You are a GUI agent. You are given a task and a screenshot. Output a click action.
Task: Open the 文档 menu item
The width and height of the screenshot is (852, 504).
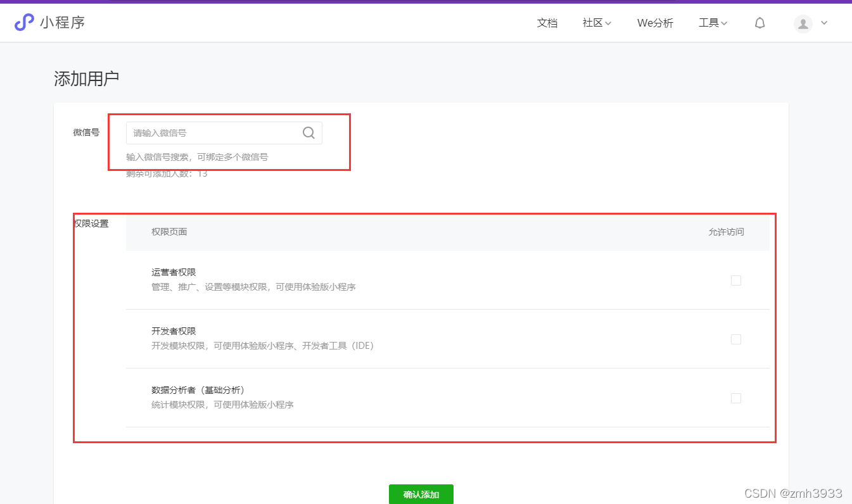547,23
